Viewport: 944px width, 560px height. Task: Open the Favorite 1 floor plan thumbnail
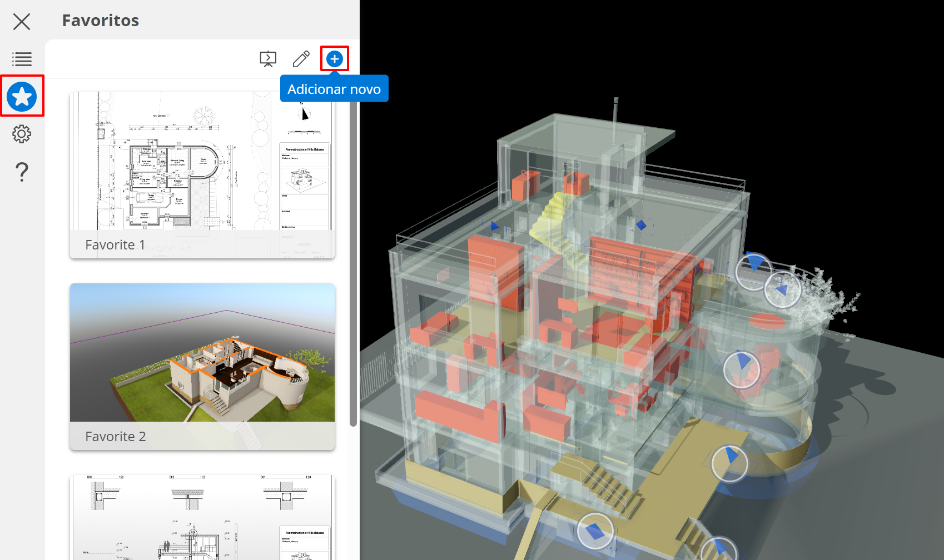coord(202,175)
